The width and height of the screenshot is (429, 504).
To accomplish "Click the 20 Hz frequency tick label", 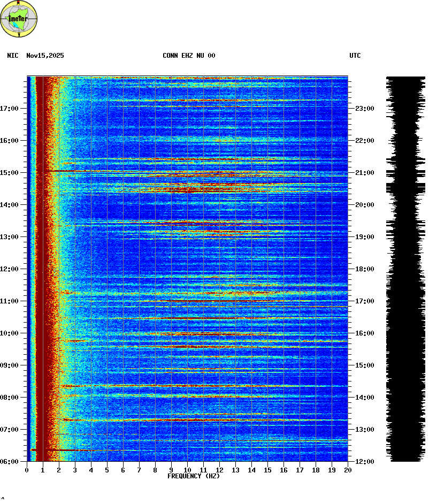I will (x=348, y=470).
